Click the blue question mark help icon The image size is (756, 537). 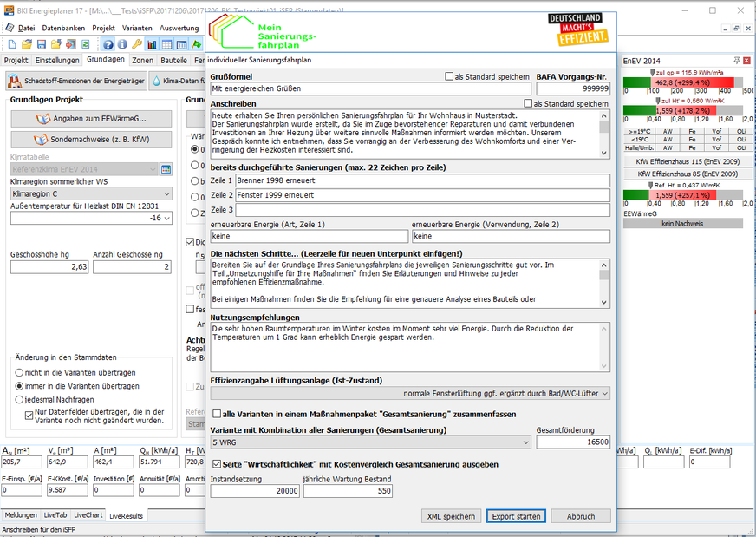(108, 44)
